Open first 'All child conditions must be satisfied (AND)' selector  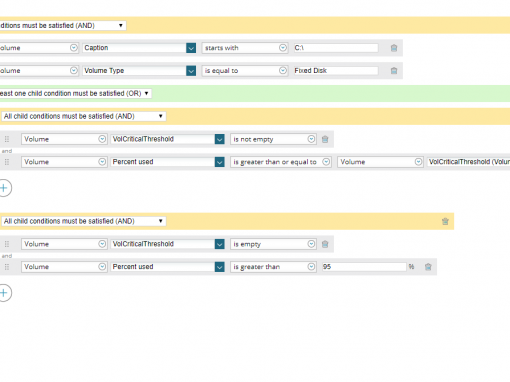tap(84, 116)
